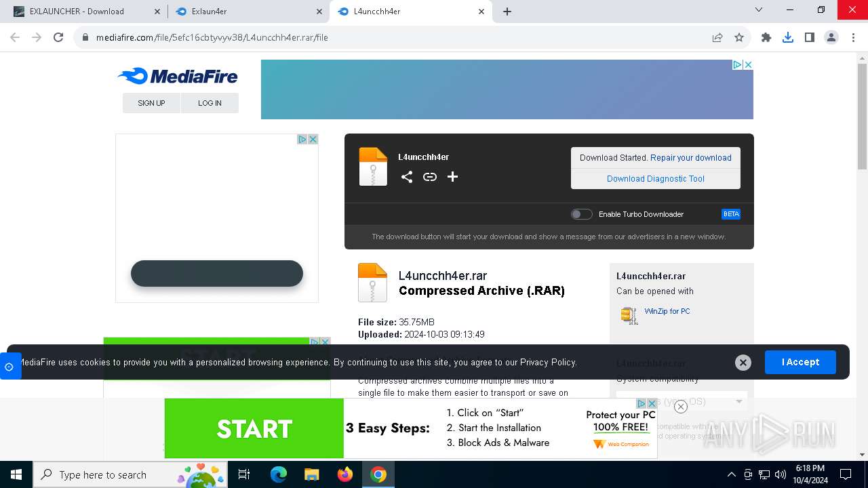Open the Chrome three-dot menu
Image resolution: width=868 pixels, height=488 pixels.
click(852, 38)
